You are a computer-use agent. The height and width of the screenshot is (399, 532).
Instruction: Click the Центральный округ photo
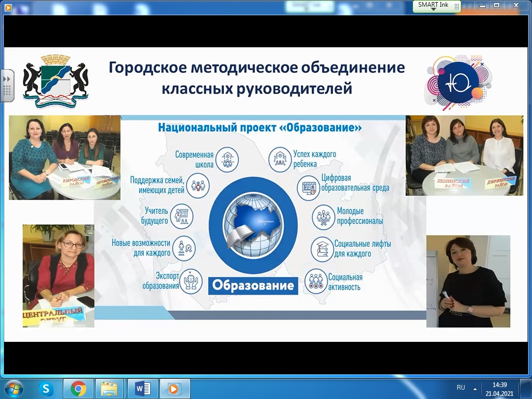tap(58, 276)
